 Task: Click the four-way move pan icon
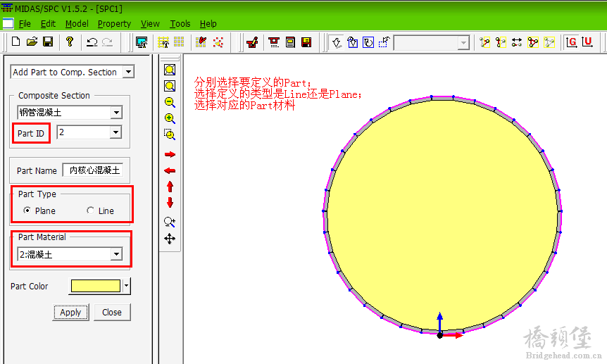tap(170, 239)
